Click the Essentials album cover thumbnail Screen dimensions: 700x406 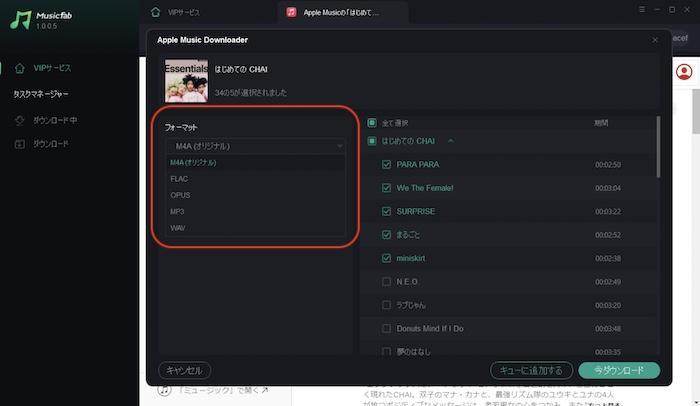click(186, 81)
